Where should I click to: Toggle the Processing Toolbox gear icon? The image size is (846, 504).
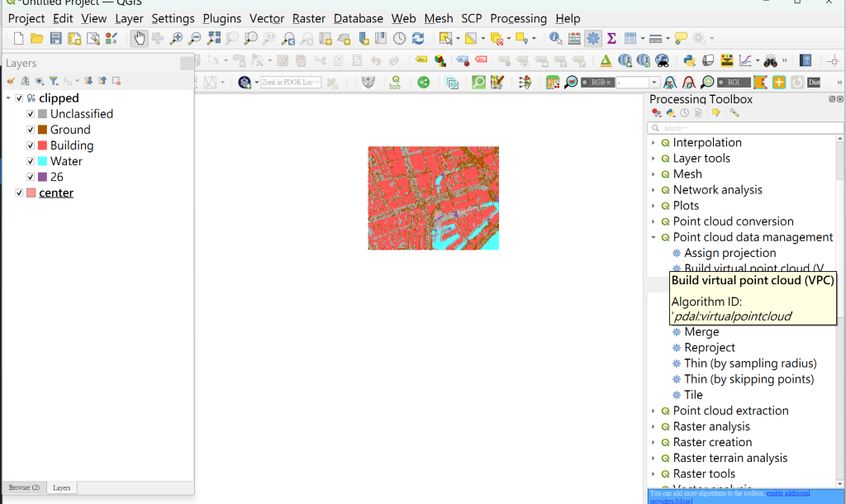593,38
